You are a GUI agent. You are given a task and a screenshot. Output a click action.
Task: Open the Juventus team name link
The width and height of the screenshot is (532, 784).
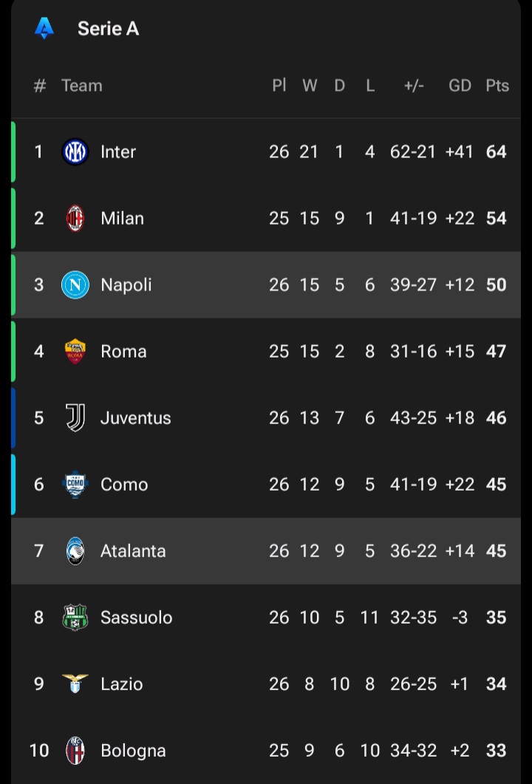pos(135,417)
